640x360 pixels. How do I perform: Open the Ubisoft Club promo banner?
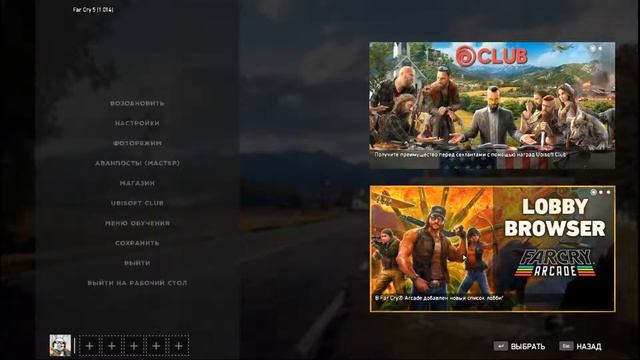(x=492, y=105)
